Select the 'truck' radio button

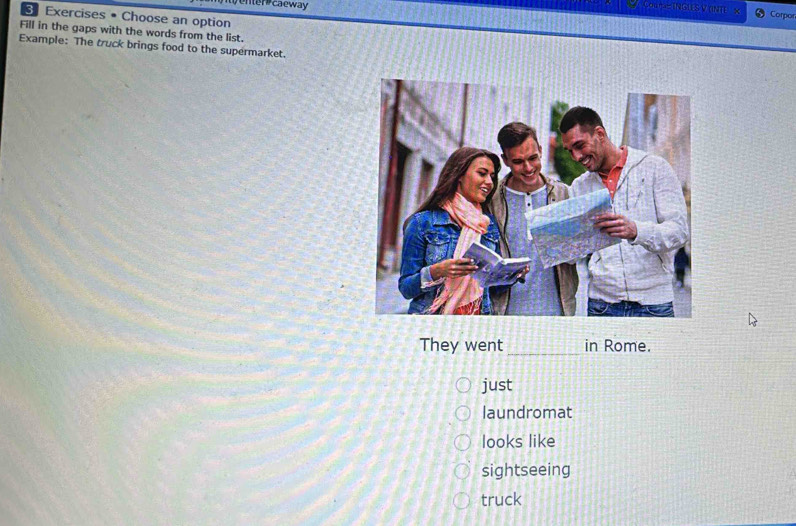coord(463,500)
